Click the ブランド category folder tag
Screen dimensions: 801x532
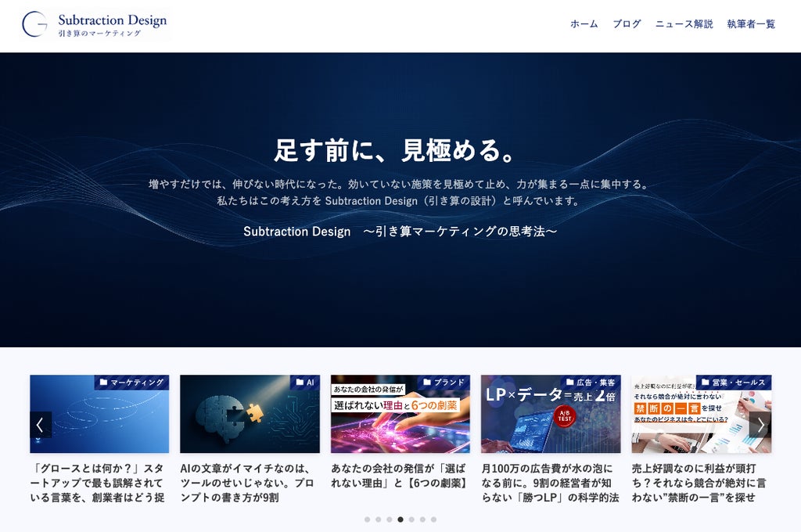pos(444,383)
